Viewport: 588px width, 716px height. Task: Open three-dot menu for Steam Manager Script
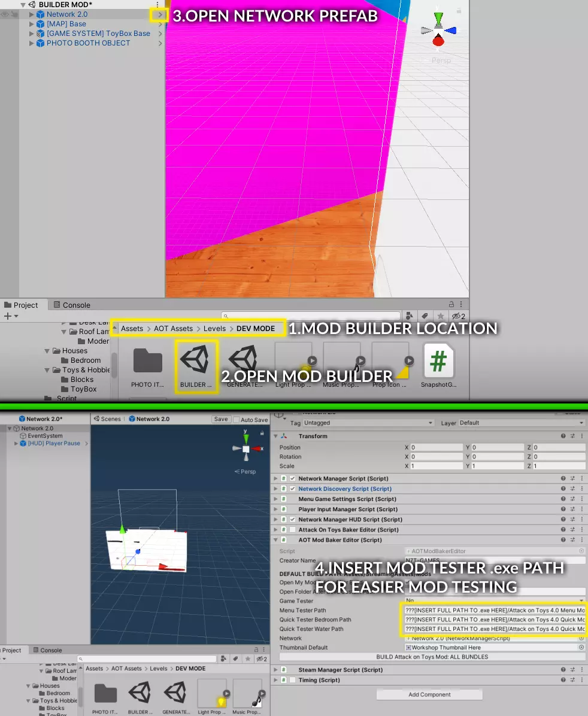pyautogui.click(x=581, y=670)
